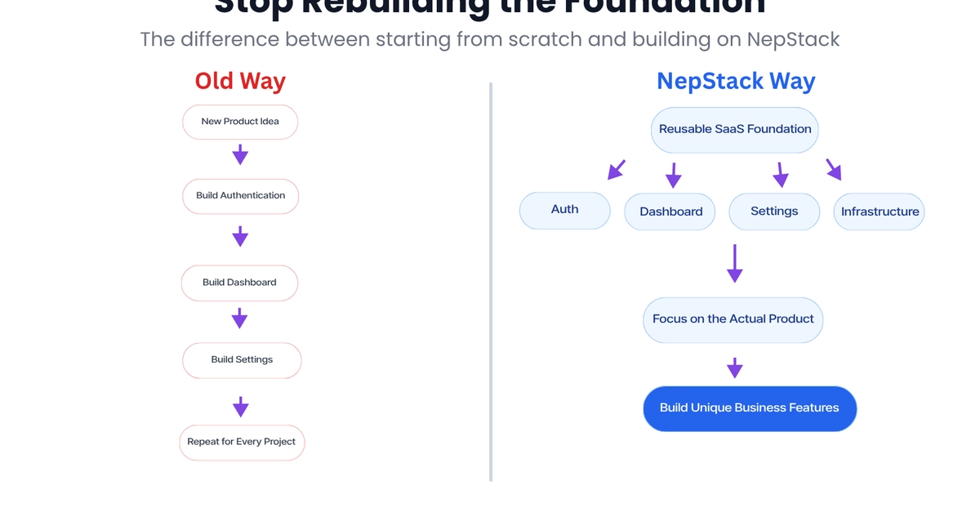This screenshot has height=512, width=980.
Task: Click the Build Dashboard step
Action: (x=239, y=283)
